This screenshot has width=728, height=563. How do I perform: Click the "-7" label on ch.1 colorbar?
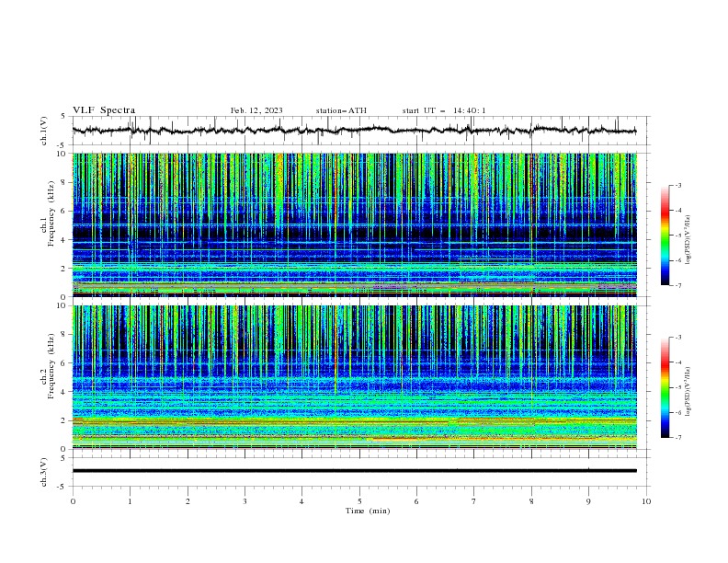(678, 285)
